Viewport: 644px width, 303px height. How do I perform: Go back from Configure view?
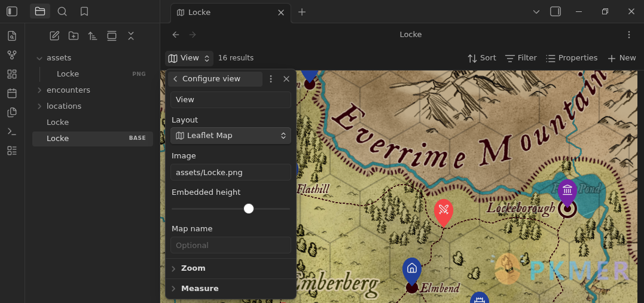point(175,79)
